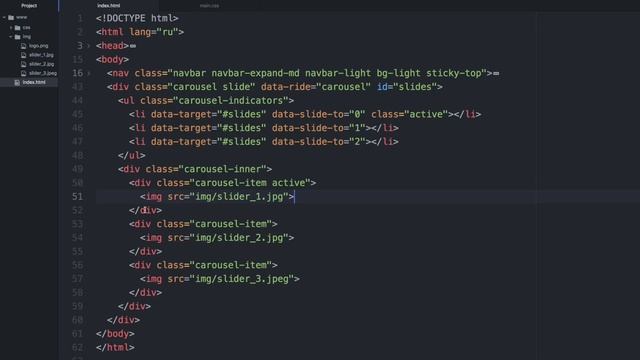640x360 pixels.
Task: Click the slider_1.jpg file icon
Action: point(24,55)
